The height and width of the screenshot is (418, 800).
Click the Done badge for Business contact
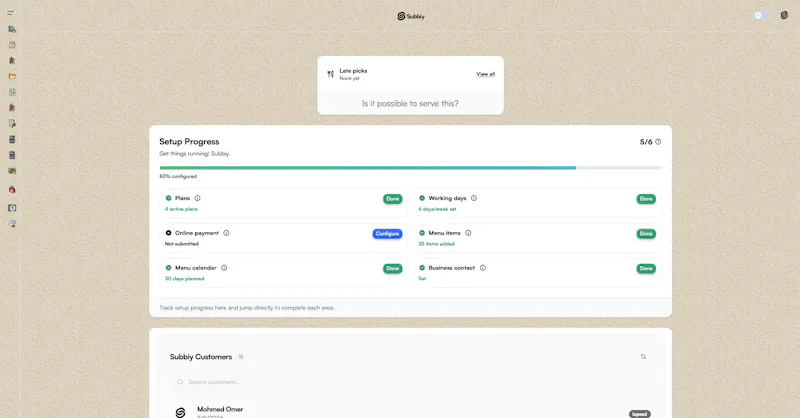coord(646,268)
